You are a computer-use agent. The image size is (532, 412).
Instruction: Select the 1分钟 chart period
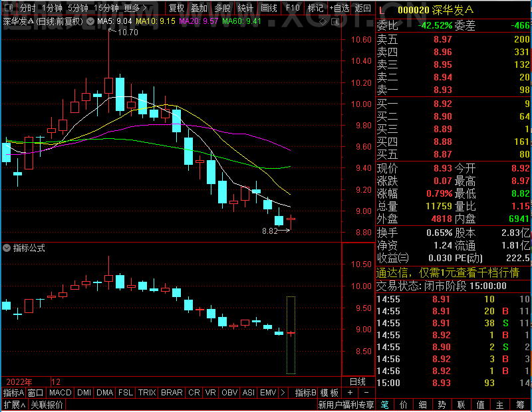click(x=52, y=8)
